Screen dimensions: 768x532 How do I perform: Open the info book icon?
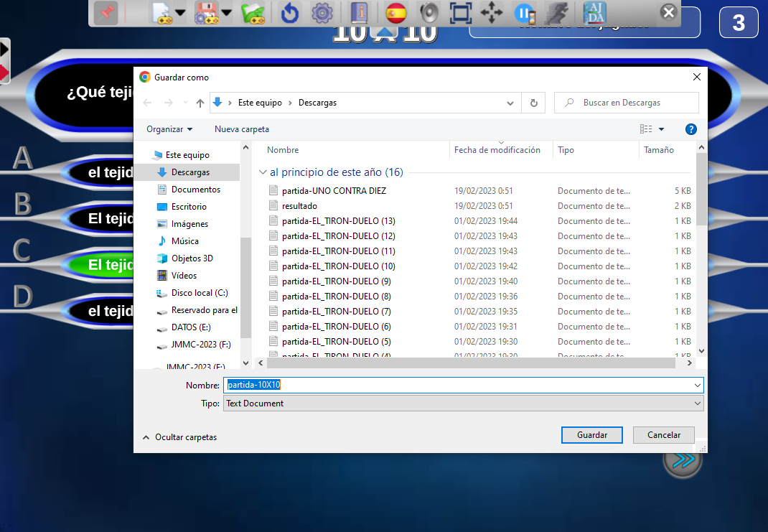click(x=359, y=13)
